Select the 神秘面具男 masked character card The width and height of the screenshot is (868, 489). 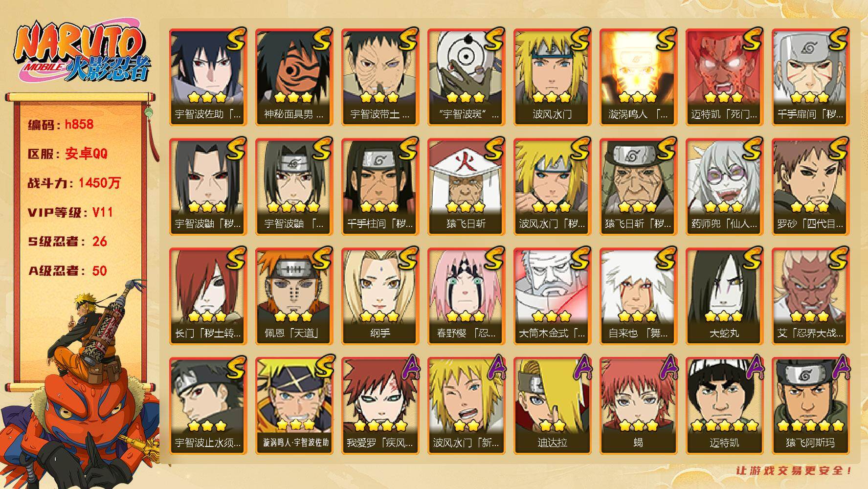[294, 77]
